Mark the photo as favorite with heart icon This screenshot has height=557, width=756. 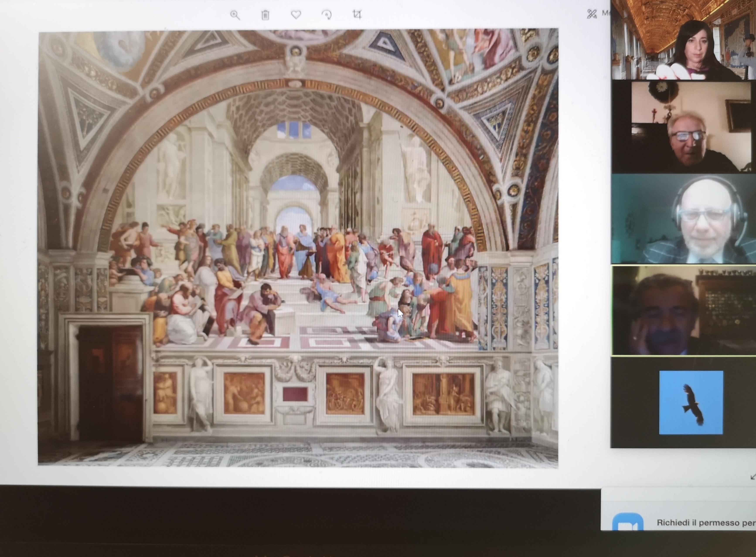point(296,15)
